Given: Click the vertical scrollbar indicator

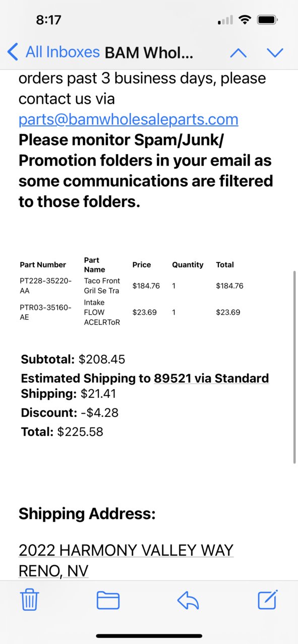Looking at the screenshot, I should [294, 367].
